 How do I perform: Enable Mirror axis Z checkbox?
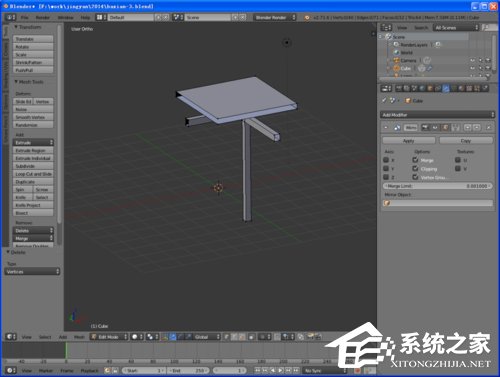click(x=386, y=177)
